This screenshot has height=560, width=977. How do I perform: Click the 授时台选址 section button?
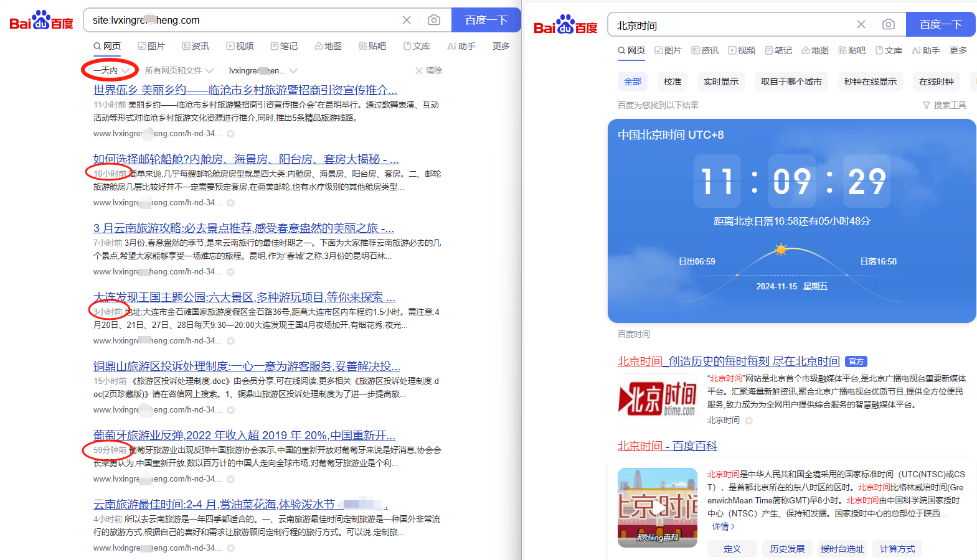point(842,549)
